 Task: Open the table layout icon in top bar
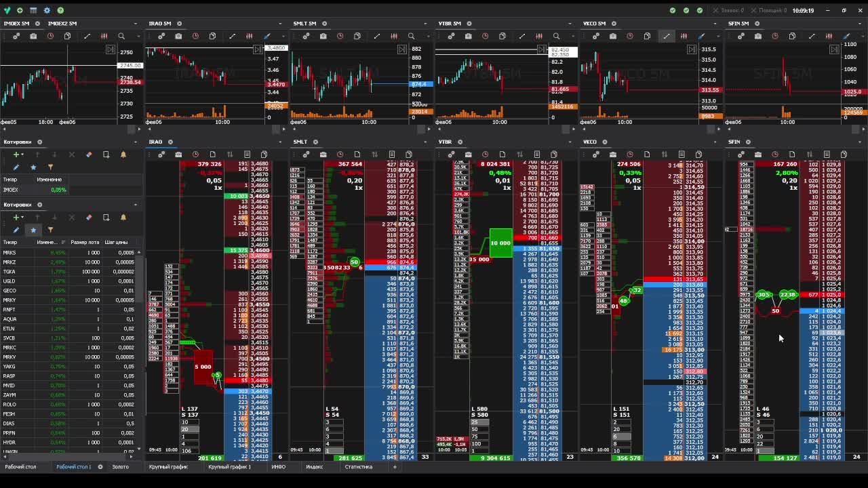[33, 10]
